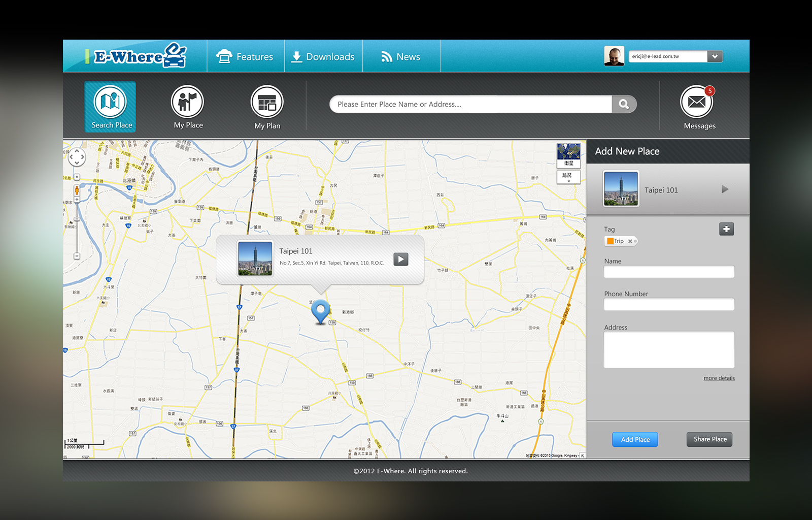Open Messages envelope icon
812x520 pixels.
(697, 103)
